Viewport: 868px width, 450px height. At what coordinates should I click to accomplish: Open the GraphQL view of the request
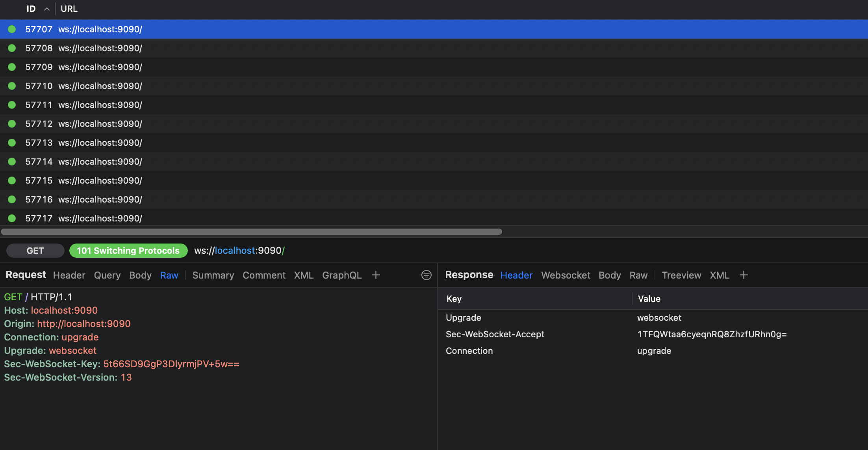[x=341, y=275]
